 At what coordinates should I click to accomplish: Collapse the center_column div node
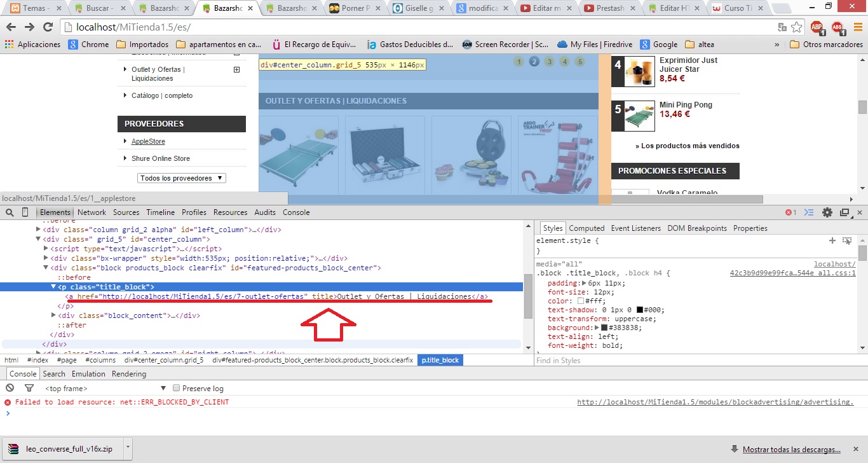coord(38,239)
